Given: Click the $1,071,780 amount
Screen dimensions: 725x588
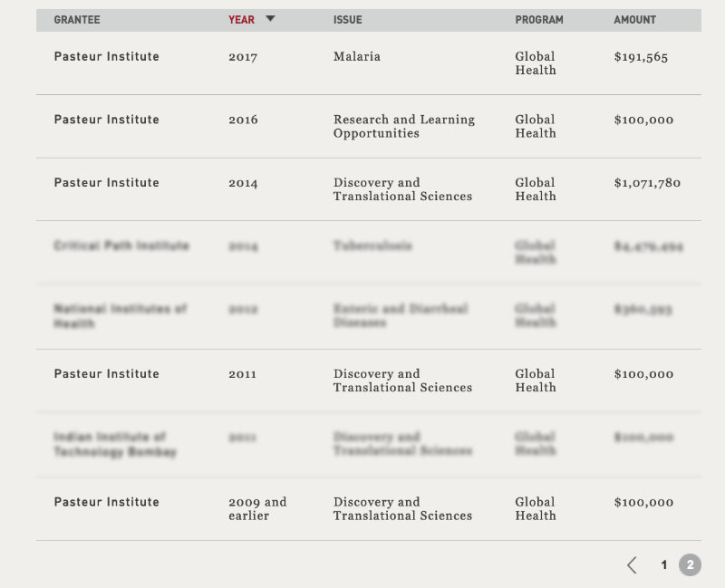Looking at the screenshot, I should tap(647, 183).
